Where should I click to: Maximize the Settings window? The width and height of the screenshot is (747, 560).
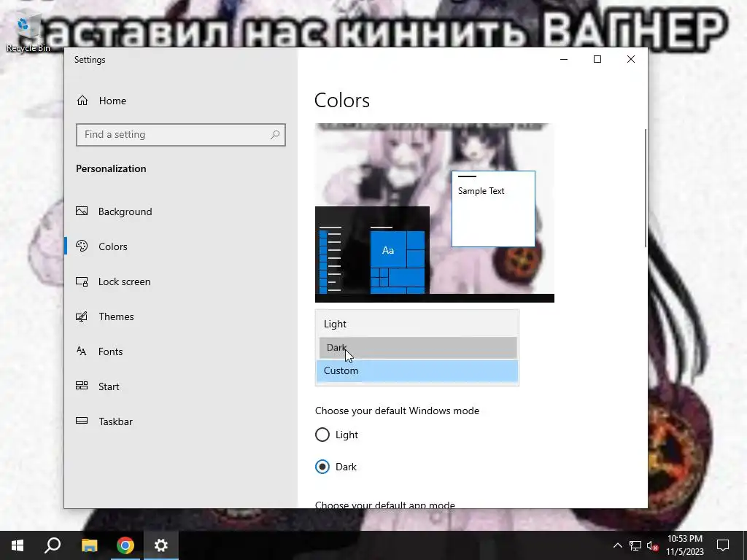(x=597, y=59)
